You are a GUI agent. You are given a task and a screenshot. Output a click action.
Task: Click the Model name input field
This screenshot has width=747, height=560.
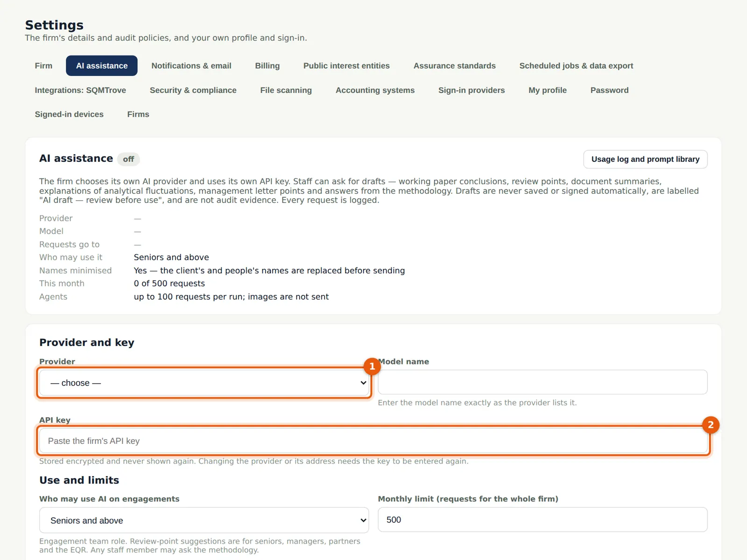(x=543, y=382)
